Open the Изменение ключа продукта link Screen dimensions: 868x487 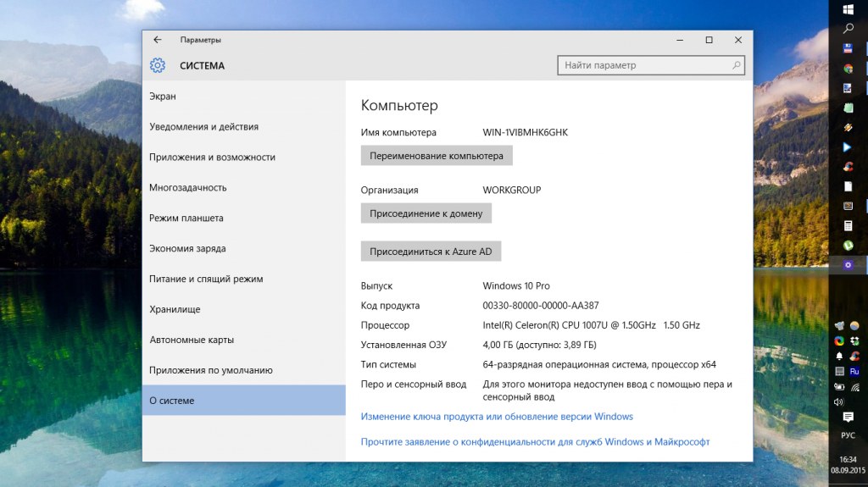tap(497, 417)
